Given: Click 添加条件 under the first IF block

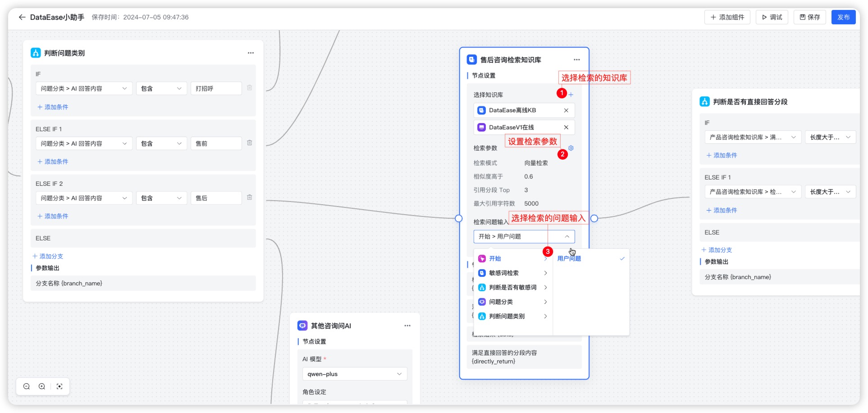Looking at the screenshot, I should [x=52, y=107].
